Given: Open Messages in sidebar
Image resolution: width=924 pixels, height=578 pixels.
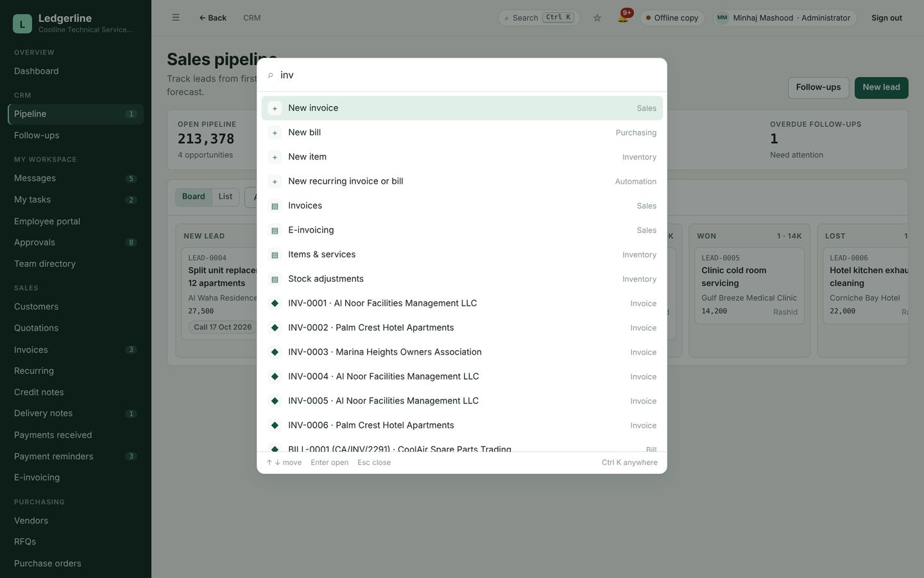Looking at the screenshot, I should tap(76, 179).
